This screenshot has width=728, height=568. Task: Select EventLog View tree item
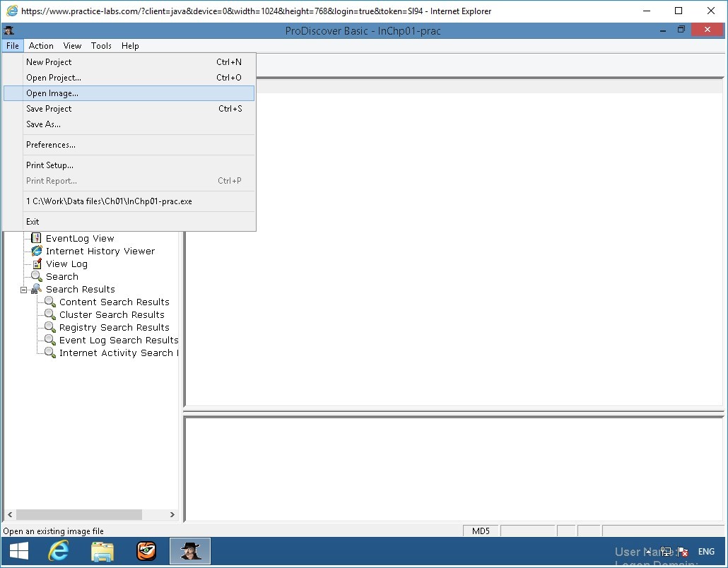tap(80, 239)
